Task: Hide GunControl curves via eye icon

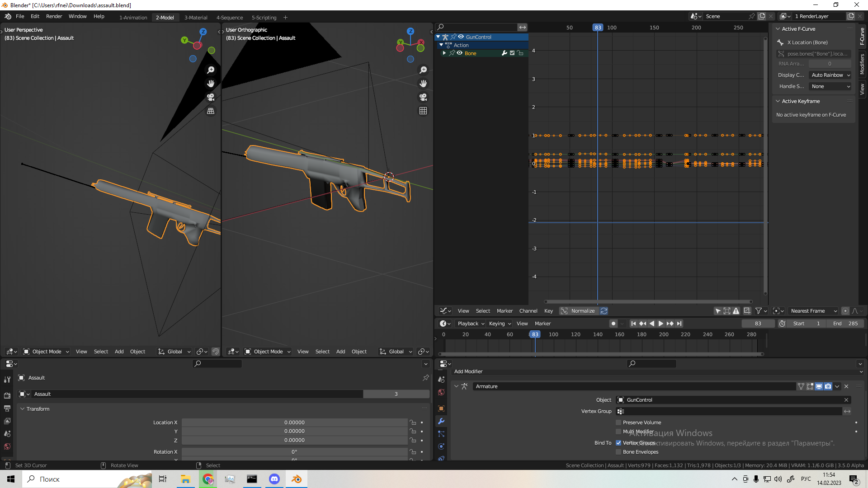Action: [x=461, y=37]
